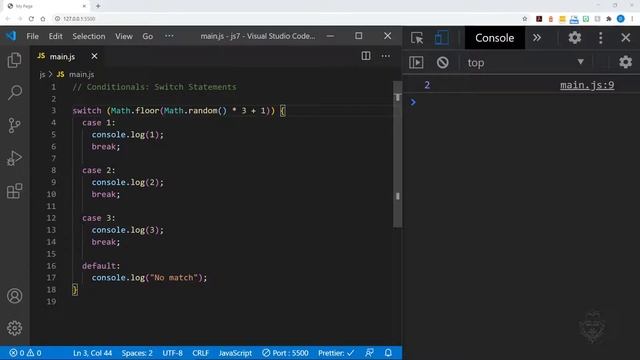This screenshot has height=360, width=640.
Task: Open the browser profile avatar
Action: [x=620, y=19]
